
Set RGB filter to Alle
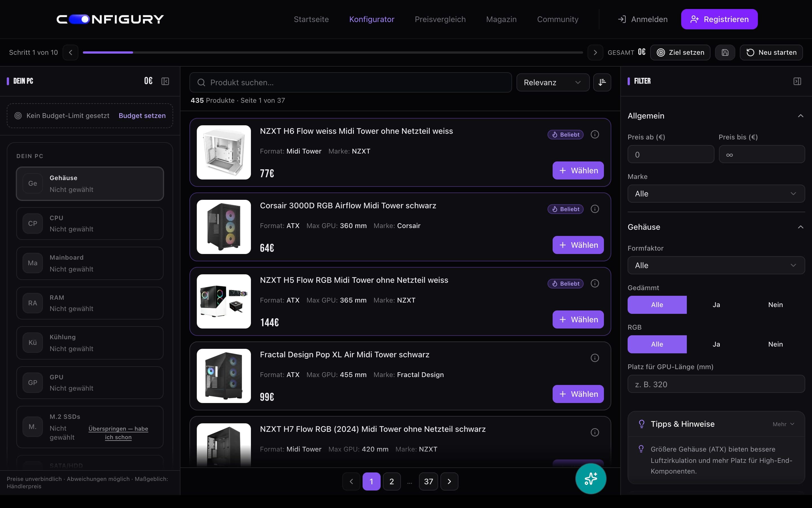pyautogui.click(x=657, y=344)
